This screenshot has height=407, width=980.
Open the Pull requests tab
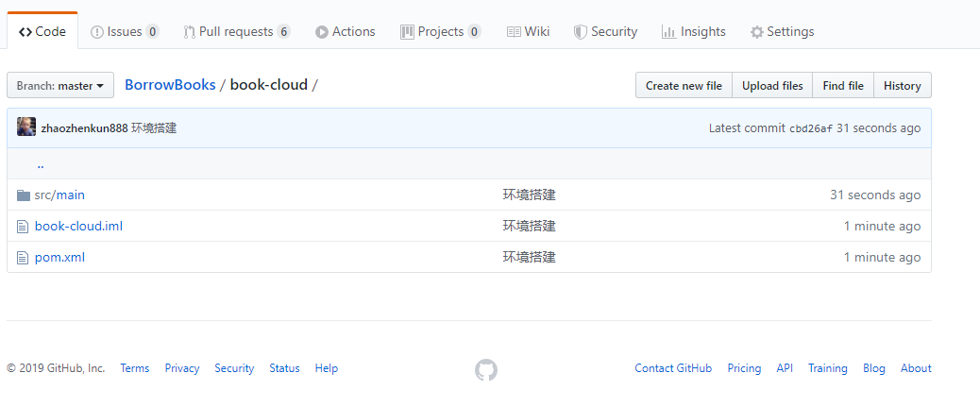pyautogui.click(x=237, y=31)
